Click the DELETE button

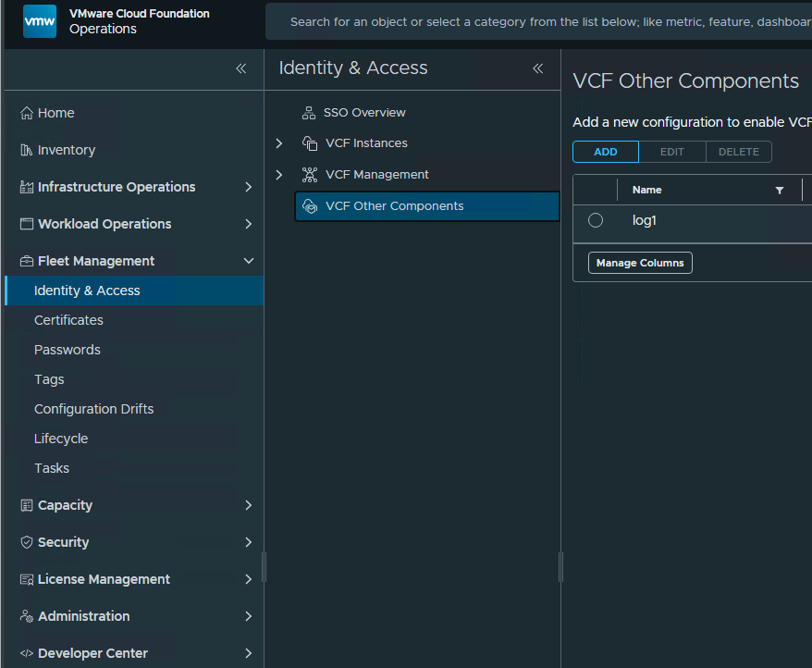(738, 152)
